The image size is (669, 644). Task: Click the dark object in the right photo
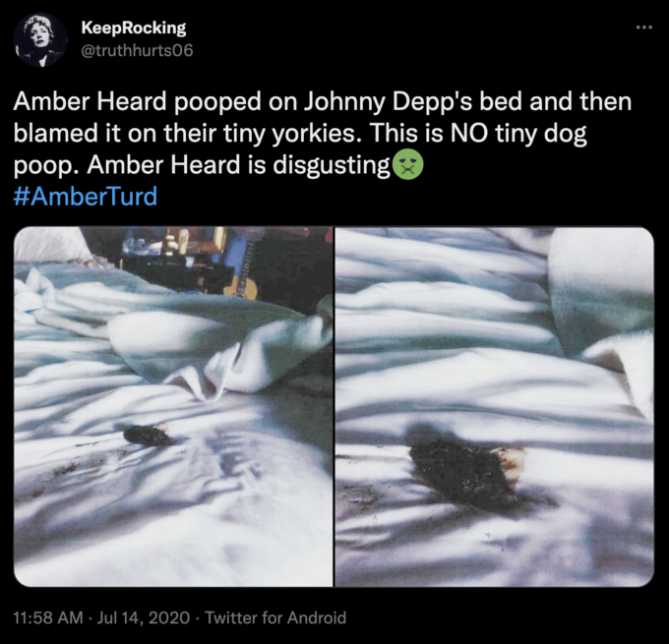tap(466, 473)
